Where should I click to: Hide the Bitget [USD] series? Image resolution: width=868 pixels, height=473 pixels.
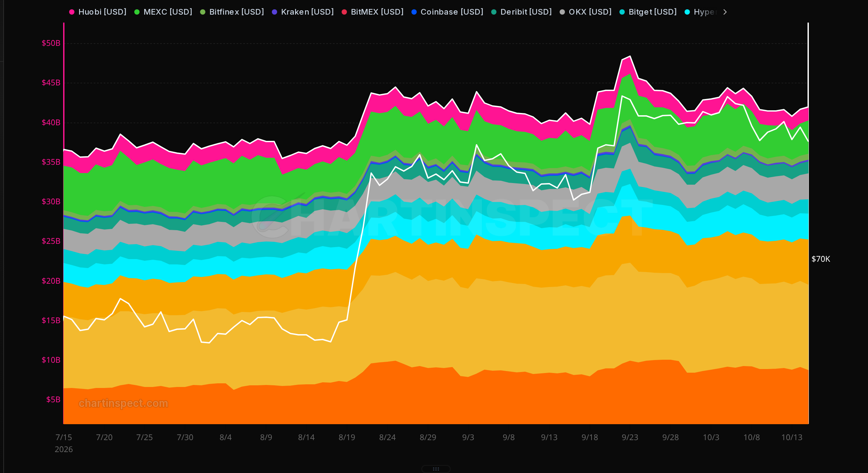648,12
